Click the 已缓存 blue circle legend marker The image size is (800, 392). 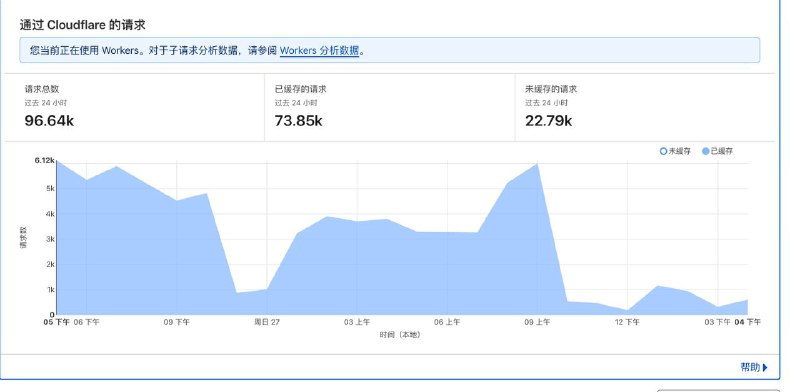click(706, 151)
